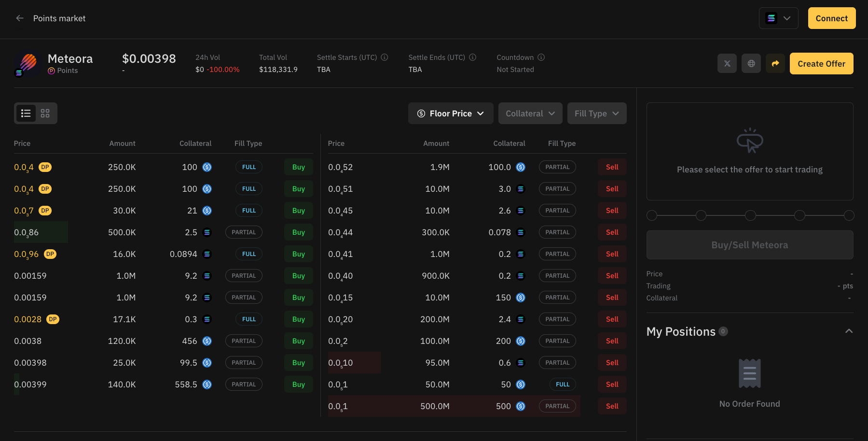Screen dimensions: 868x441
Task: Click the PARTIAL tag on 120.0K row
Action: pos(244,341)
